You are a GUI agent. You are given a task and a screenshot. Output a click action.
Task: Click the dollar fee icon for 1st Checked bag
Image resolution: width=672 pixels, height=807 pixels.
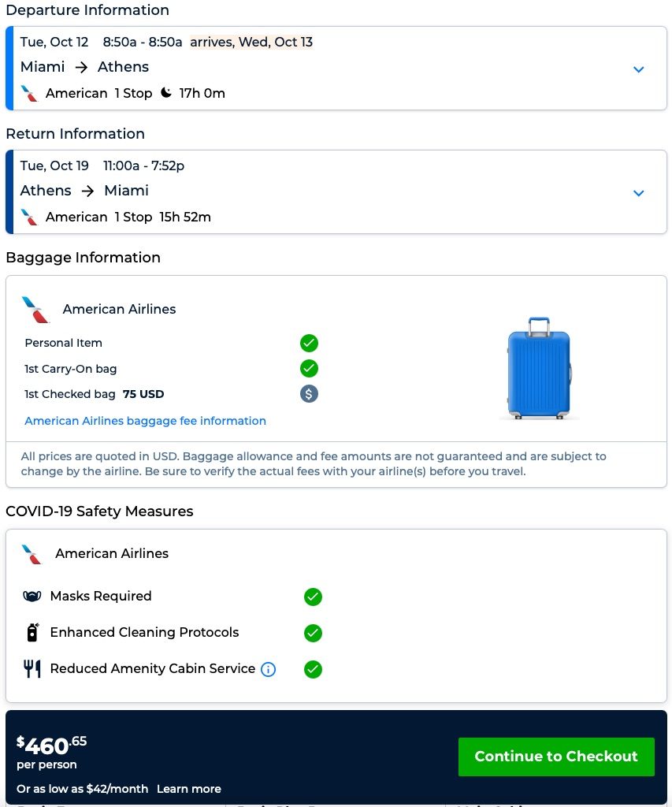click(x=309, y=394)
